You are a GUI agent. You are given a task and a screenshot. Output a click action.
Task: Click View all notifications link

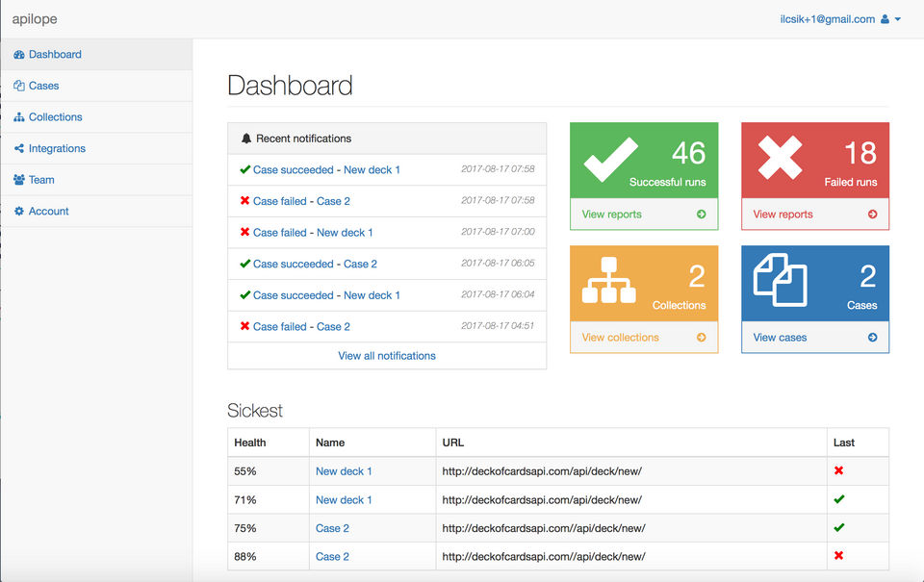click(x=387, y=356)
